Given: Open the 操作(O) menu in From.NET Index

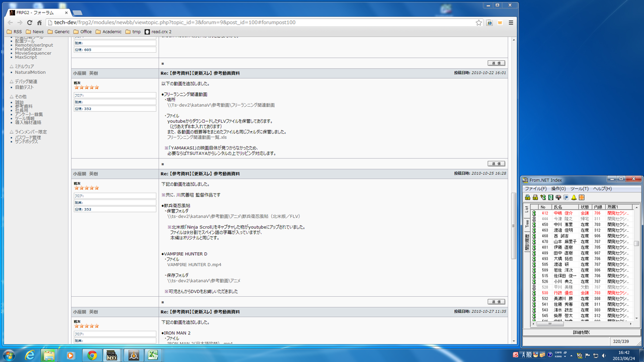Looking at the screenshot, I should click(x=558, y=189).
